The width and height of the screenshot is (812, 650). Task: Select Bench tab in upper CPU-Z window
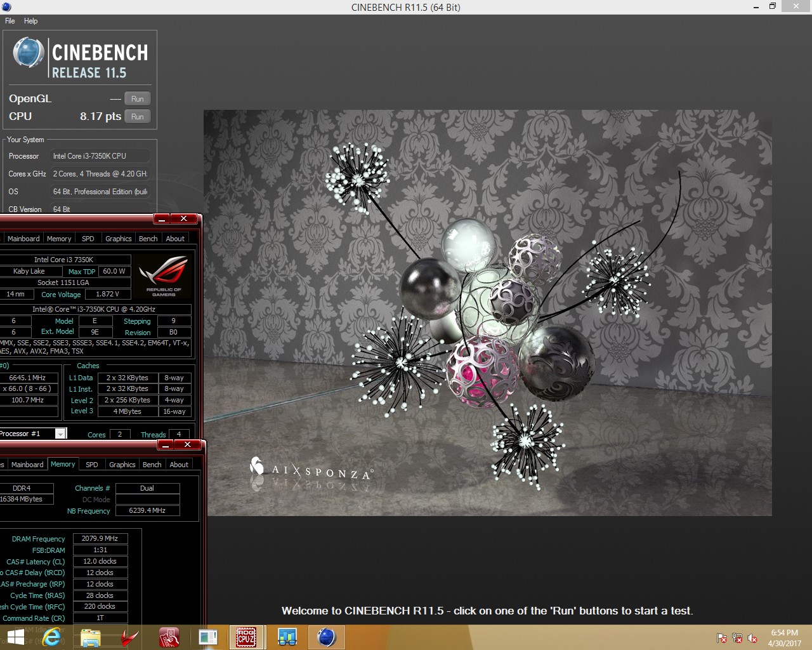click(x=148, y=239)
